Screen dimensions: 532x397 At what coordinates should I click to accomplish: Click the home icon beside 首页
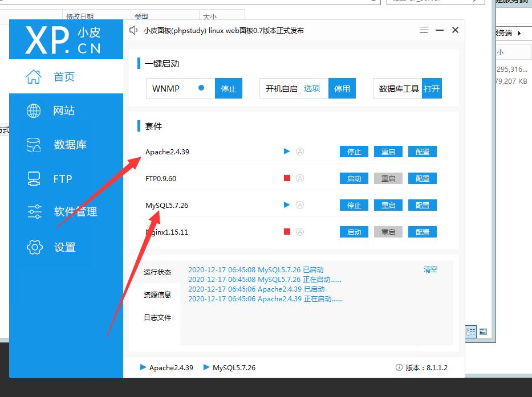(x=34, y=76)
